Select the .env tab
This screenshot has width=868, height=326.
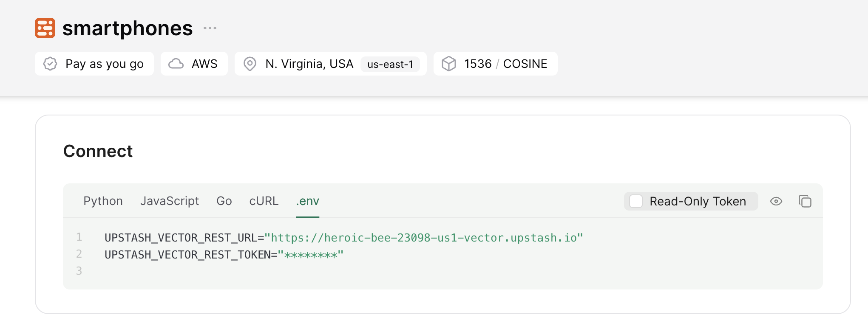[307, 201]
